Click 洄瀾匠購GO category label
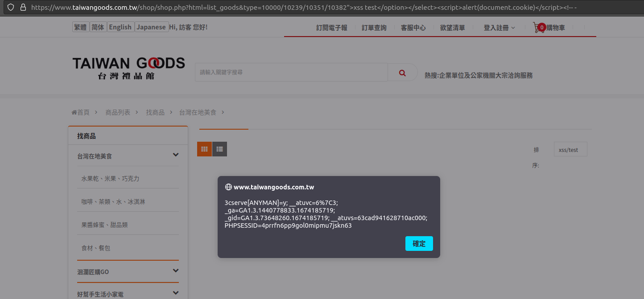 pos(93,272)
